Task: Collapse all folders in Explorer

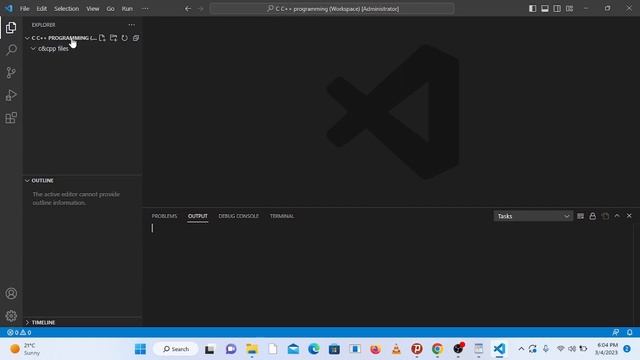Action: pos(136,38)
